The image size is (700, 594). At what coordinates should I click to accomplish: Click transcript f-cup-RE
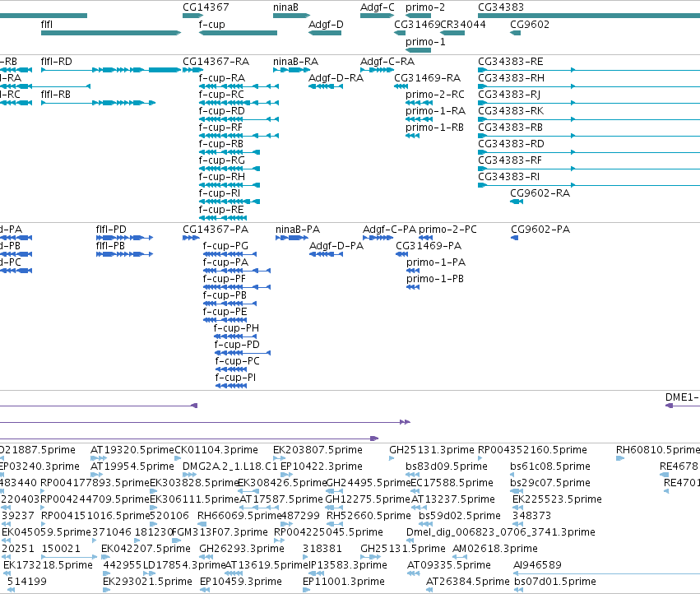click(221, 210)
